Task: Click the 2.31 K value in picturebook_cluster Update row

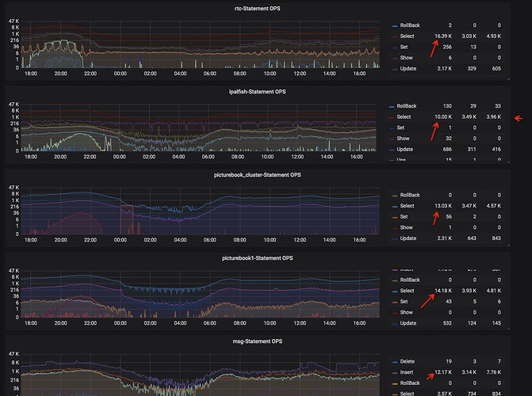Action: click(x=445, y=238)
